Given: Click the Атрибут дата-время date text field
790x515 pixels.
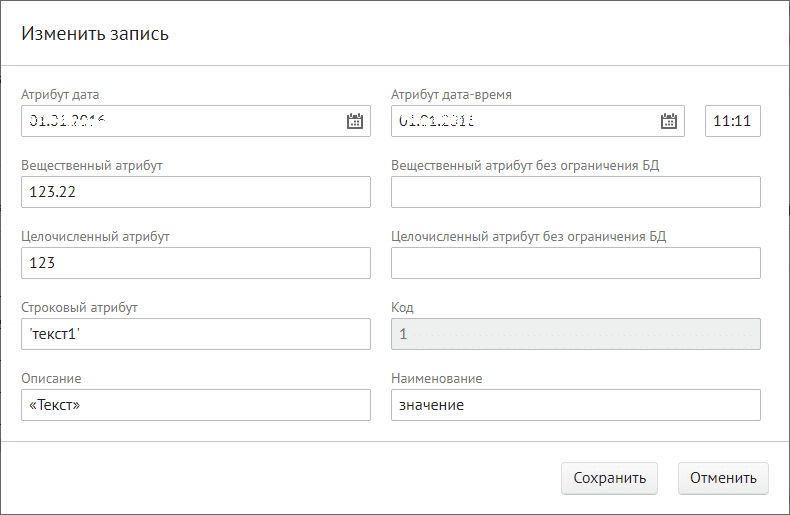Looking at the screenshot, I should [520, 121].
